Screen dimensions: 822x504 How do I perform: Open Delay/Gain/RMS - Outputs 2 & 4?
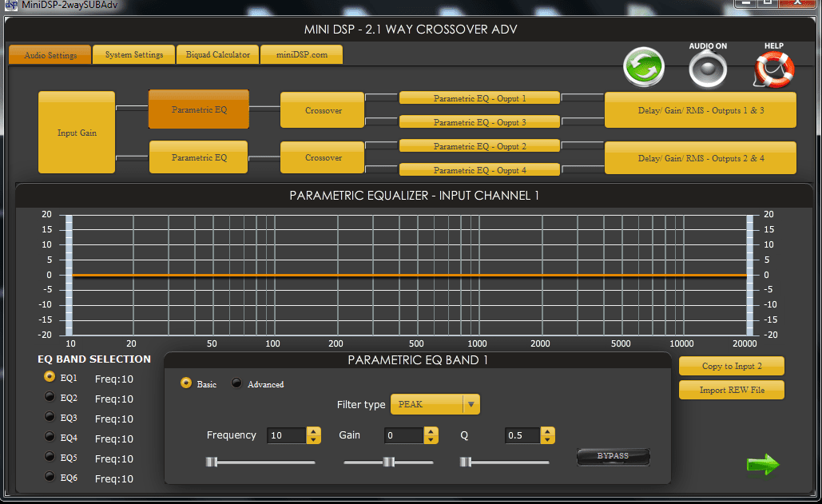(701, 157)
